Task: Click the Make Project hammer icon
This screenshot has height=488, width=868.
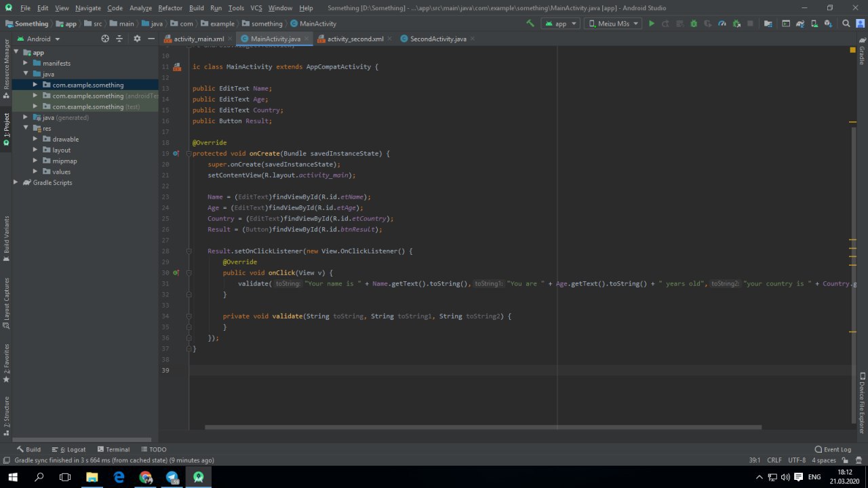Action: (x=530, y=23)
